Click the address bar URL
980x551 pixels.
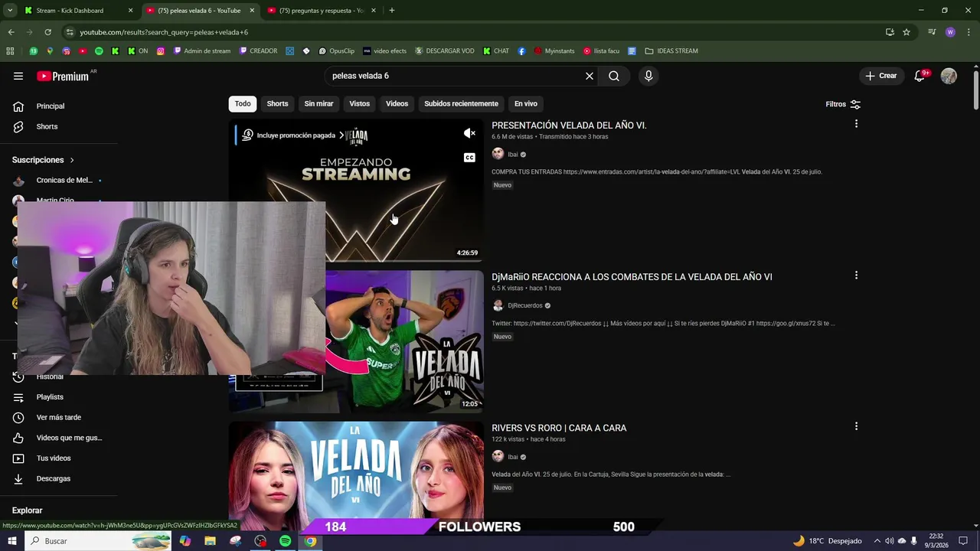pos(164,32)
